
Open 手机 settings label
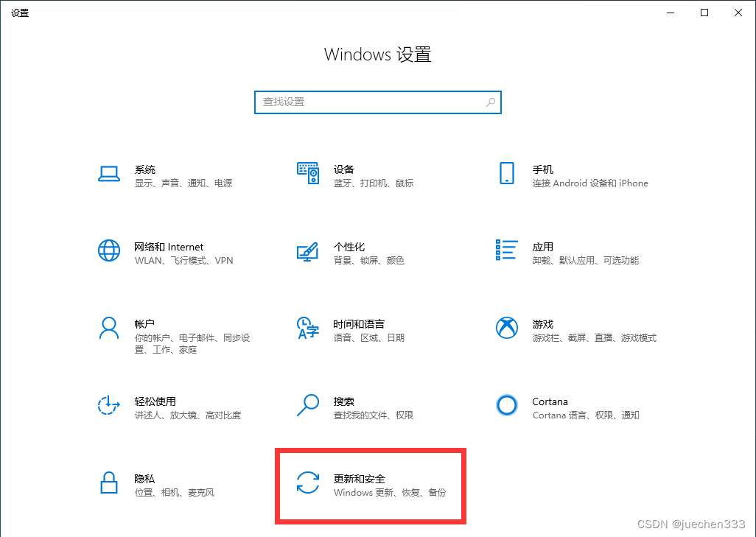coord(543,169)
